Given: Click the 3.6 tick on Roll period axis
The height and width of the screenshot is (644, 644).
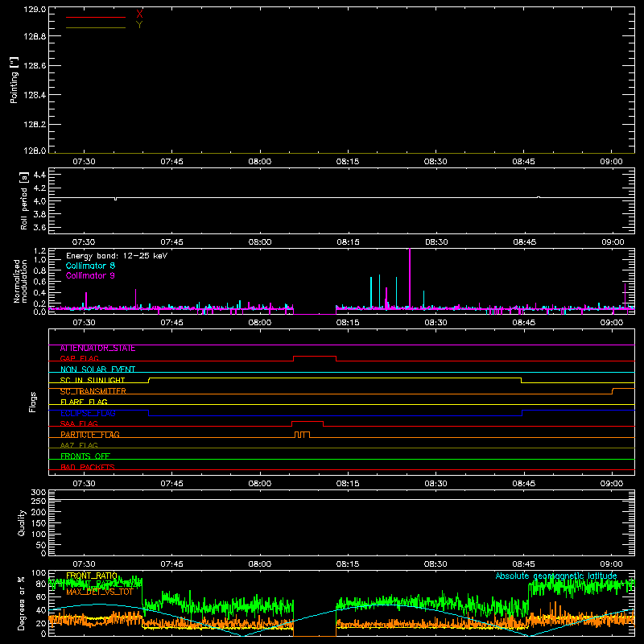Looking at the screenshot, I should click(39, 227).
